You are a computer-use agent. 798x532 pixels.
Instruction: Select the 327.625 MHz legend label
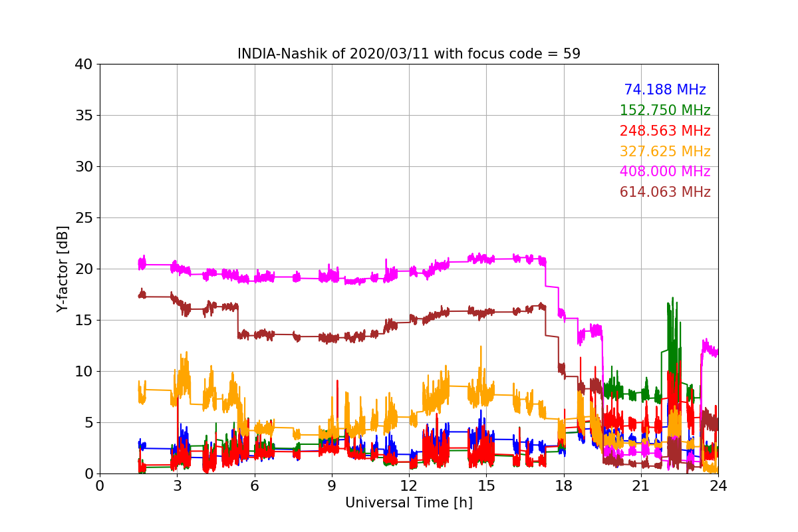click(x=665, y=152)
